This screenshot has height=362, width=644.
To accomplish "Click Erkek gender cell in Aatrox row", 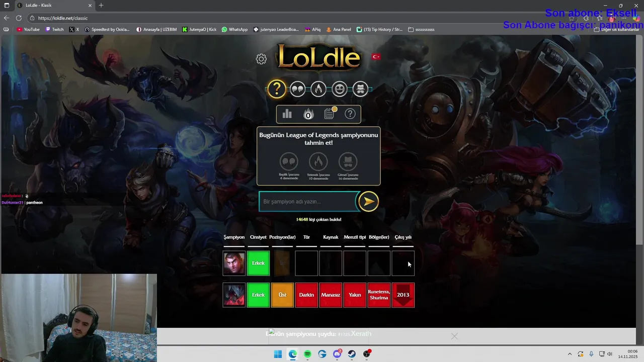I will pyautogui.click(x=258, y=295).
